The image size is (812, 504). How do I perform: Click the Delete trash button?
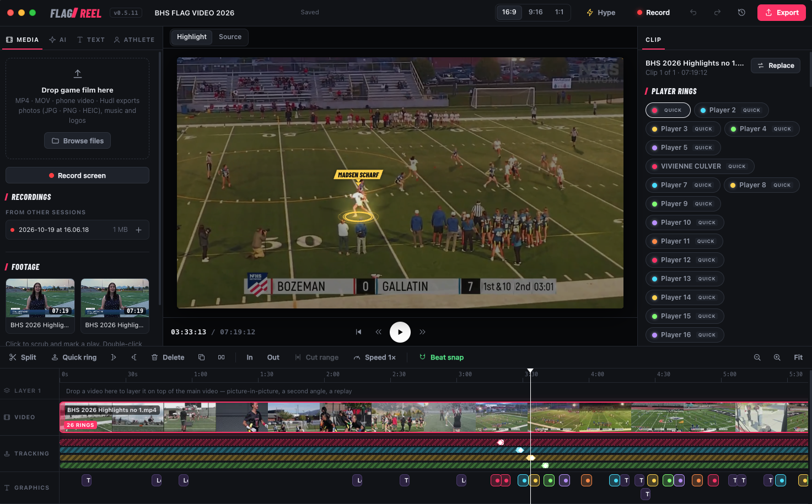[x=168, y=357]
